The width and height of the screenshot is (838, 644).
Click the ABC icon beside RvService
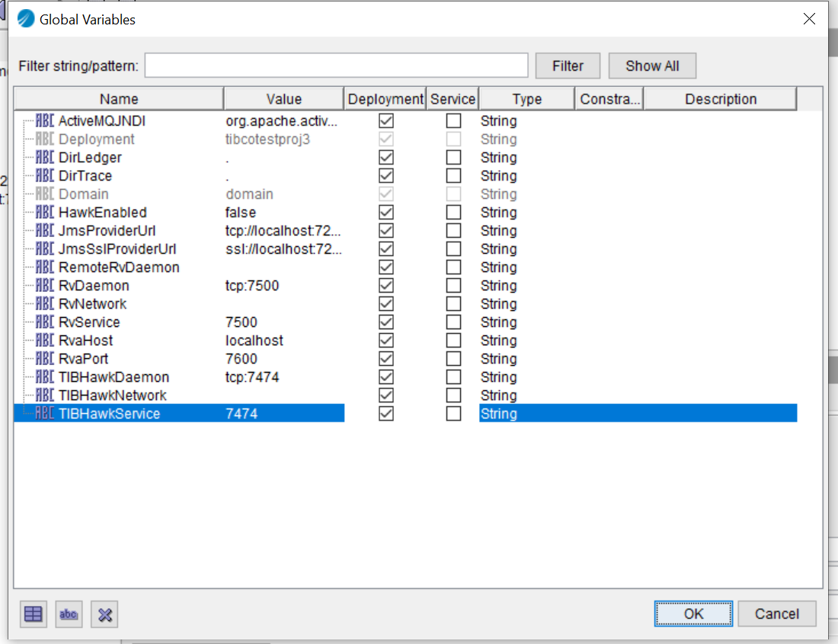point(45,322)
